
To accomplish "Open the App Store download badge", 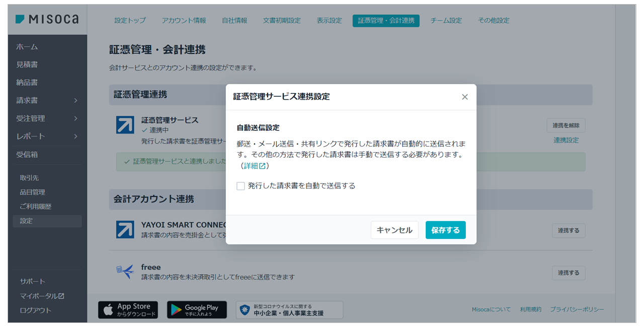I will coord(128,310).
